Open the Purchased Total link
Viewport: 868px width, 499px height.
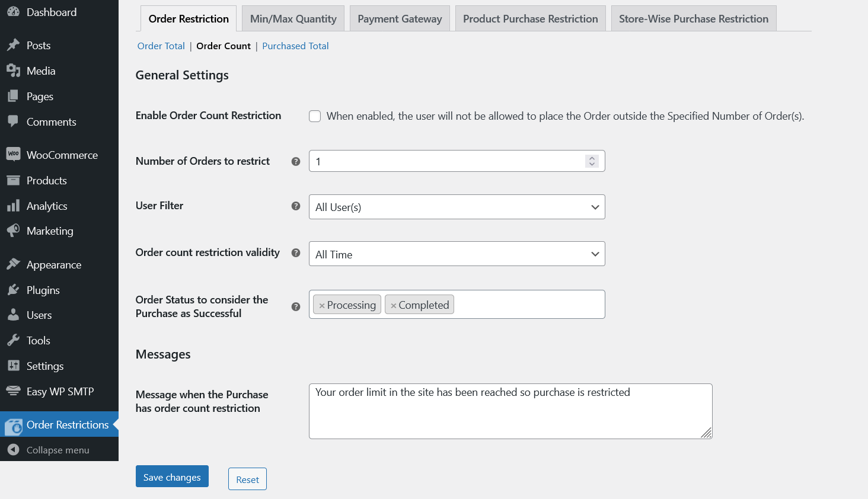click(x=295, y=46)
